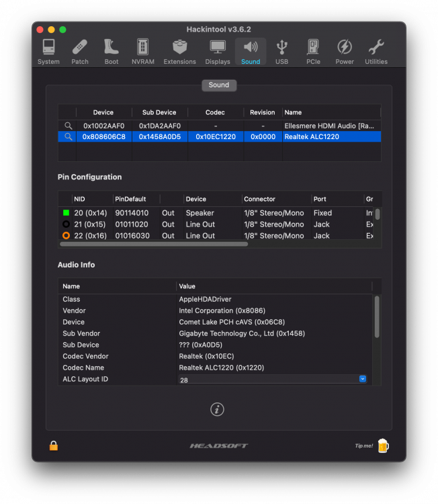Click the Audio Info vertical scrollbar
The image size is (438, 504).
tap(377, 317)
